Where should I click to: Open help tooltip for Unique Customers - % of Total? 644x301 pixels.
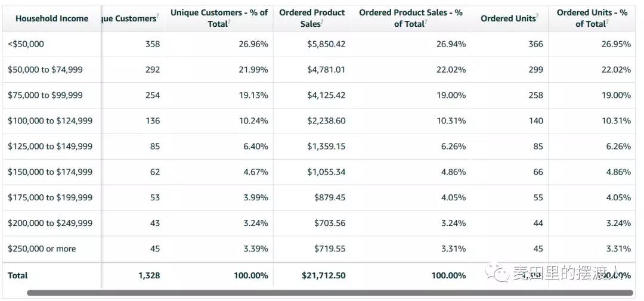pyautogui.click(x=230, y=21)
